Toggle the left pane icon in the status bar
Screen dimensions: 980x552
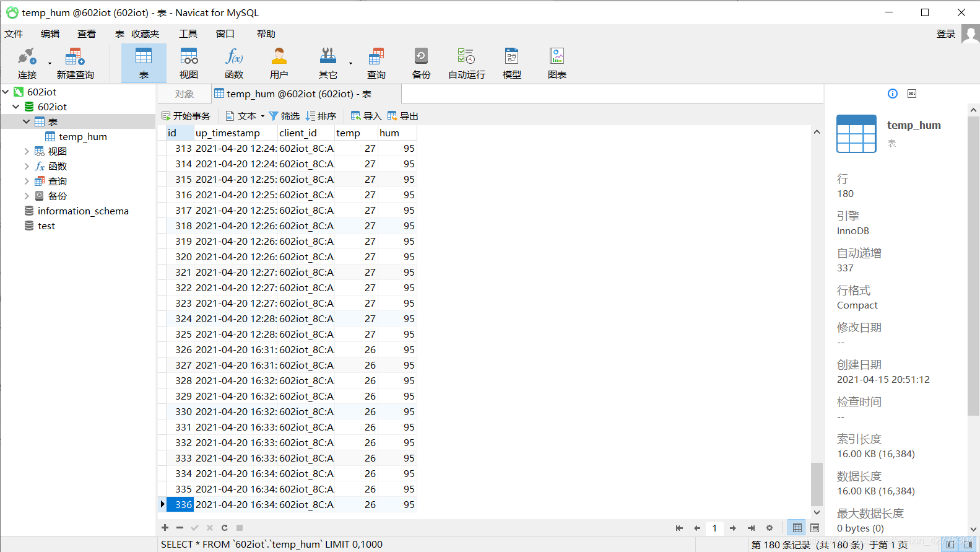tap(950, 545)
